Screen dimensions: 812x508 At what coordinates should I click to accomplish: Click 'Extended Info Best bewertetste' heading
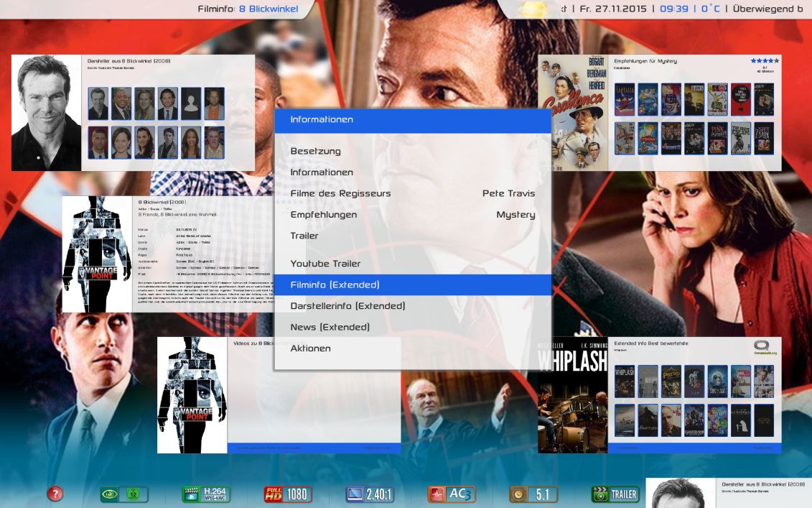pyautogui.click(x=651, y=343)
